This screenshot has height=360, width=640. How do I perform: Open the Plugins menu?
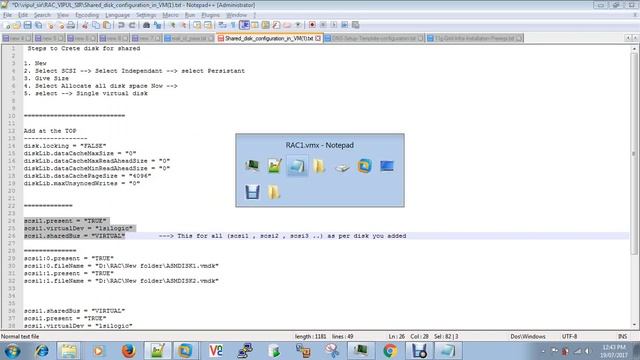coord(210,15)
